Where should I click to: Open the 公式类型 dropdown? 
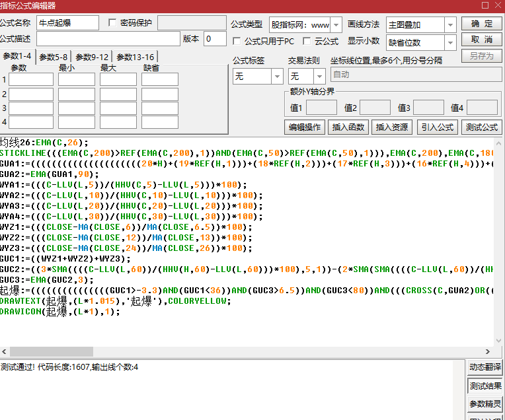336,25
